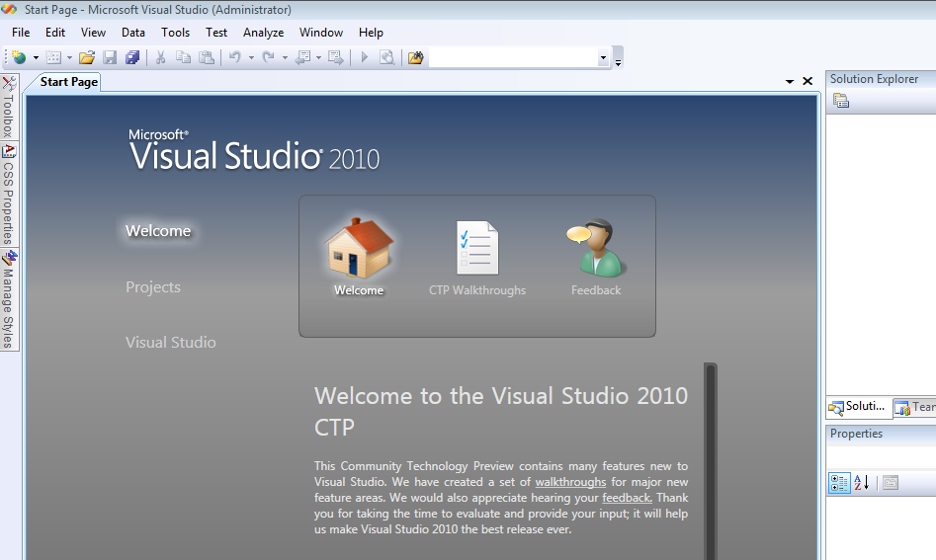Viewport: 936px width, 560px height.
Task: Click the Undo arrow icon
Action: click(235, 57)
